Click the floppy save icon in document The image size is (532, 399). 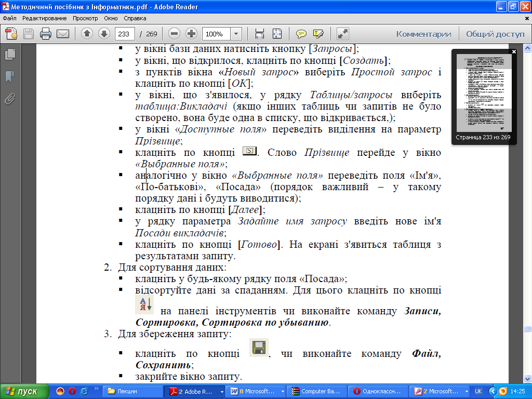coord(259,348)
